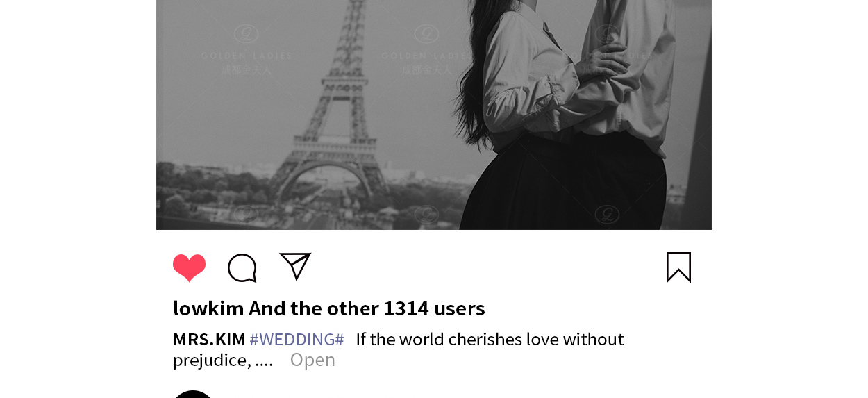Viewport: 868px width, 398px height.
Task: Click the truncated ellipsis after prejudice
Action: [x=264, y=361]
